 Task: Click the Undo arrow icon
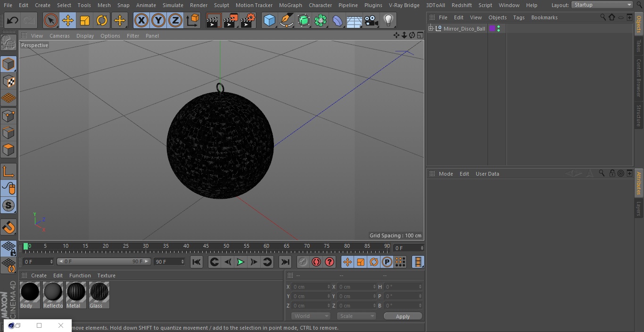tap(12, 20)
